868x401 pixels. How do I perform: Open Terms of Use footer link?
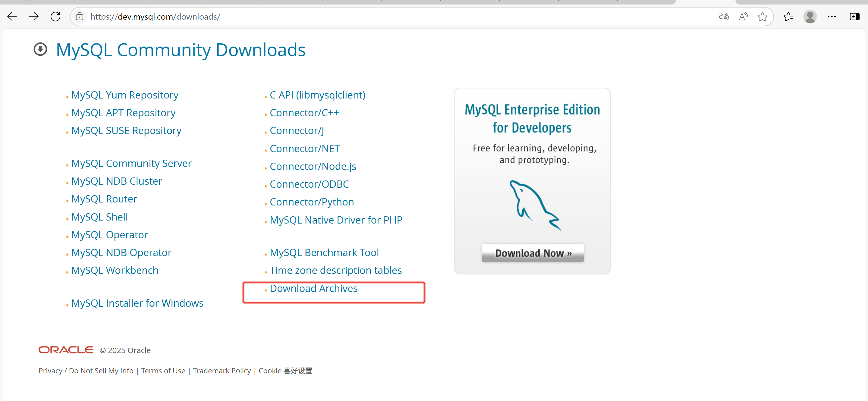pyautogui.click(x=163, y=371)
